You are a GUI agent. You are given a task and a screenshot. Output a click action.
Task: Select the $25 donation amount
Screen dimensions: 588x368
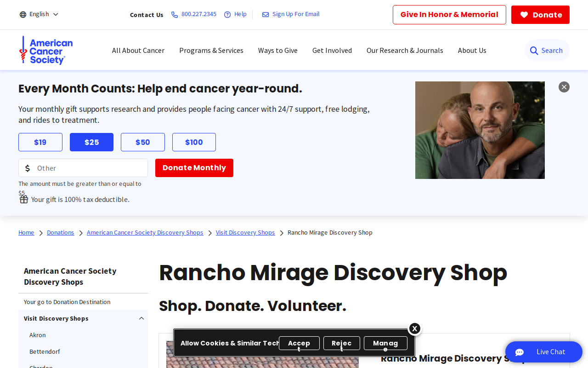(x=91, y=142)
